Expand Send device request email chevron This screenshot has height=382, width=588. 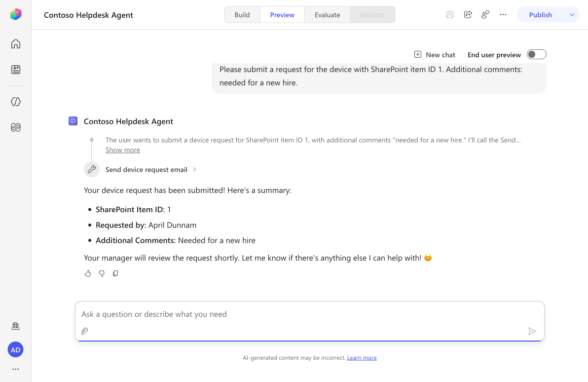pos(195,169)
